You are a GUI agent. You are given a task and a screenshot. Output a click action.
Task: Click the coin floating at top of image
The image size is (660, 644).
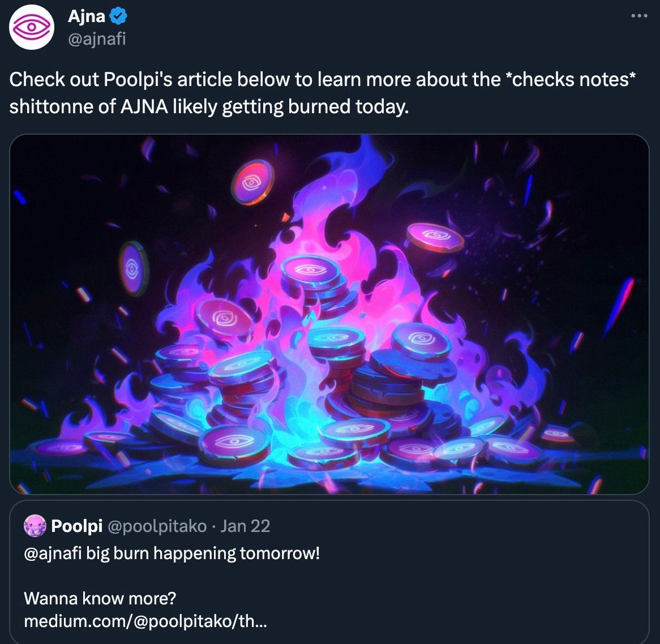click(x=251, y=181)
